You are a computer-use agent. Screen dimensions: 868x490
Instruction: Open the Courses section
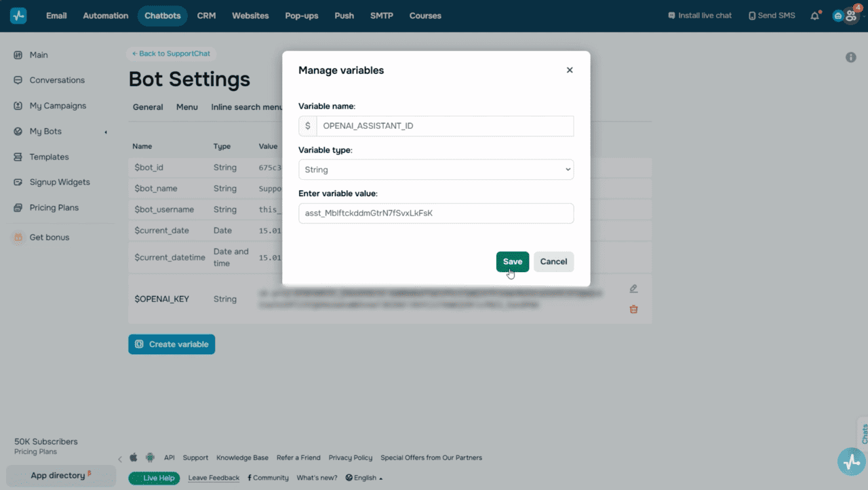coord(425,16)
